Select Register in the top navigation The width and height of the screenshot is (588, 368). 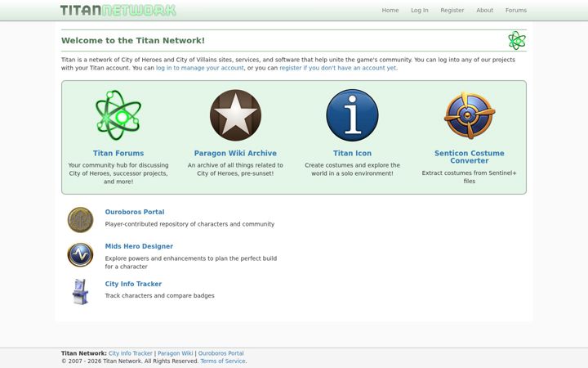(x=452, y=10)
